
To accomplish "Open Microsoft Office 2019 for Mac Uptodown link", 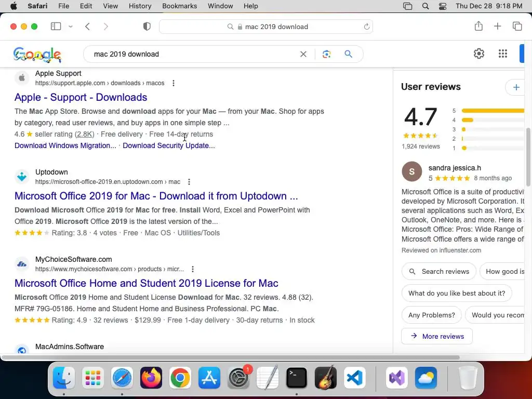I will click(156, 196).
